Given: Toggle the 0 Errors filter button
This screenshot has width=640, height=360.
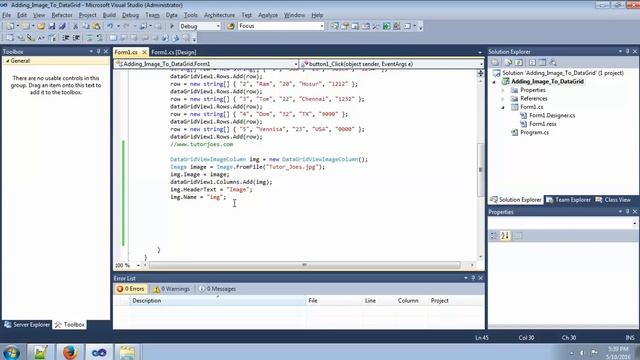Looking at the screenshot, I should pyautogui.click(x=131, y=289).
